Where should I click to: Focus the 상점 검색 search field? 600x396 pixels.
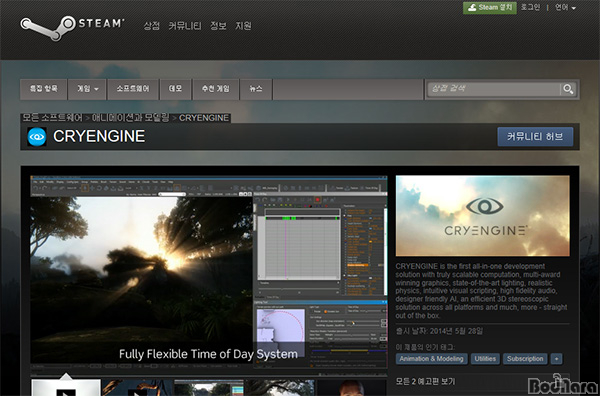[x=494, y=89]
